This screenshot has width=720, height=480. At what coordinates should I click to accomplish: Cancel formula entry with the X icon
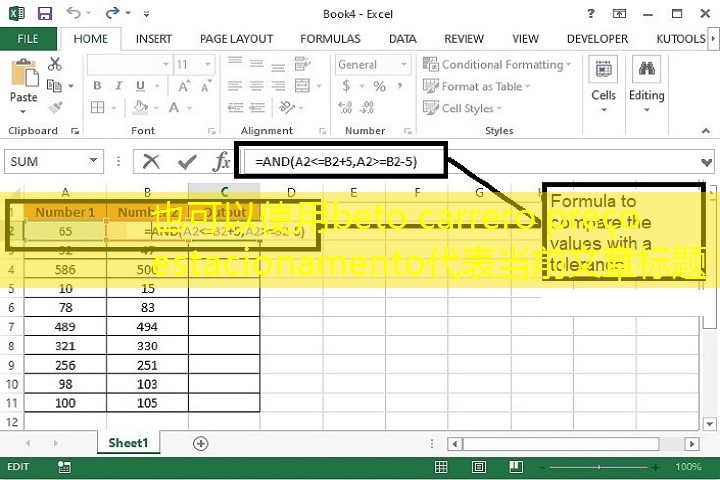click(151, 161)
